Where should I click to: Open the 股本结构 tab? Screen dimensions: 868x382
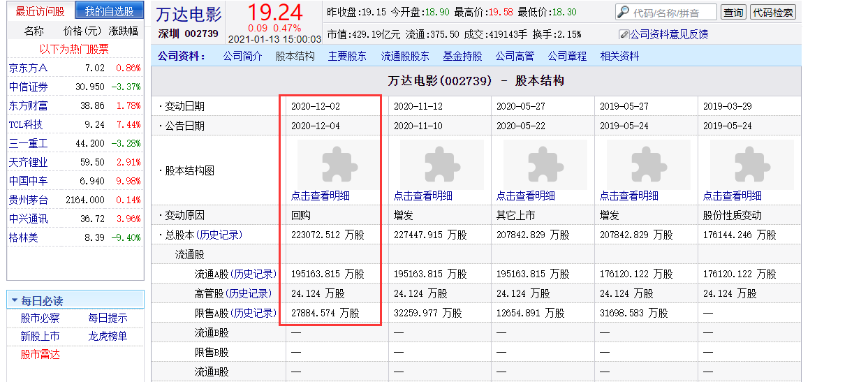(x=295, y=56)
